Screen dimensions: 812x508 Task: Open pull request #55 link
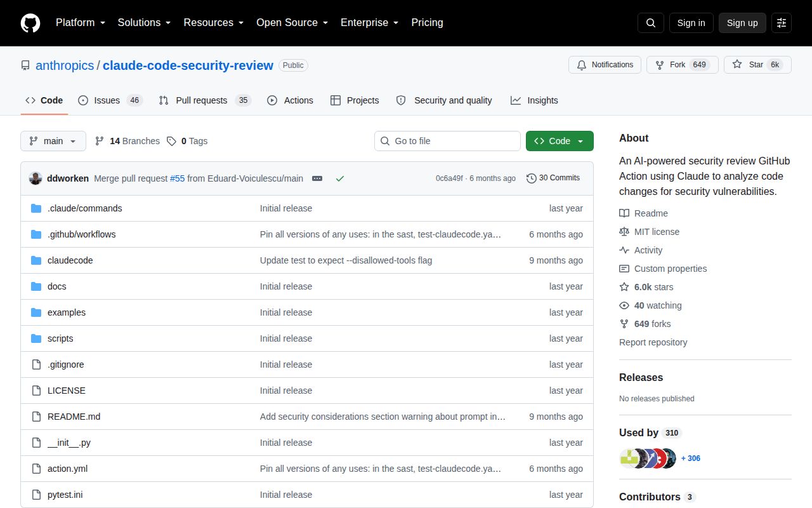(177, 178)
